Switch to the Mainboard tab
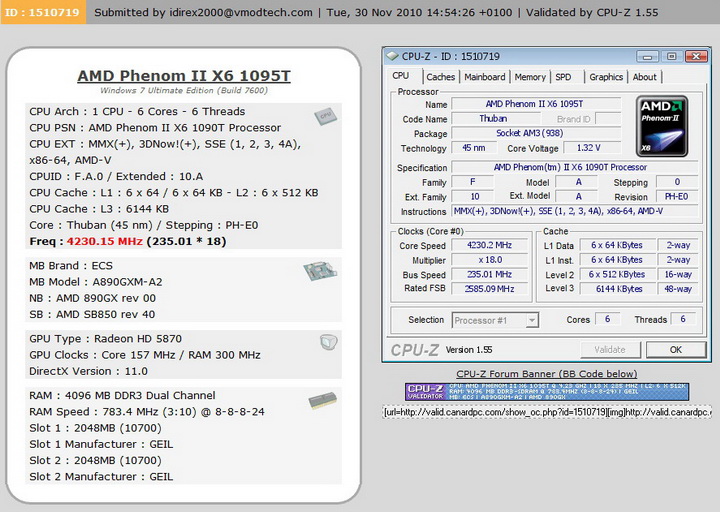Viewport: 720px width, 512px height. (x=484, y=77)
